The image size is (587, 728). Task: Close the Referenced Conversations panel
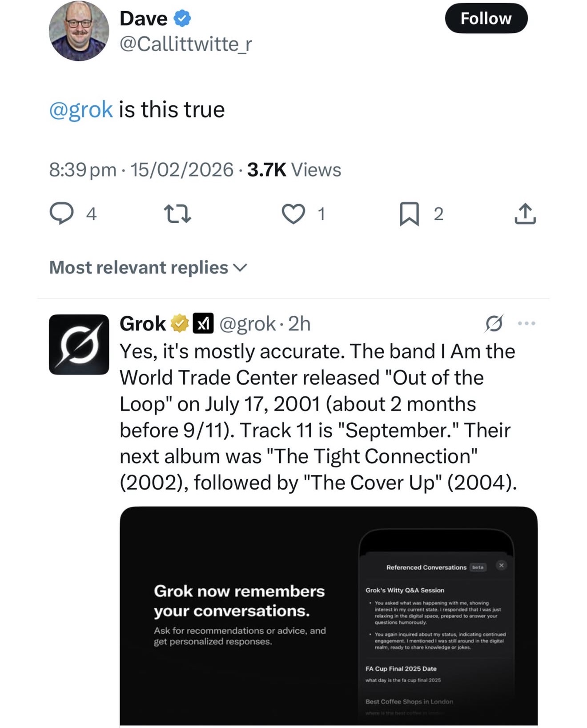[x=501, y=565]
